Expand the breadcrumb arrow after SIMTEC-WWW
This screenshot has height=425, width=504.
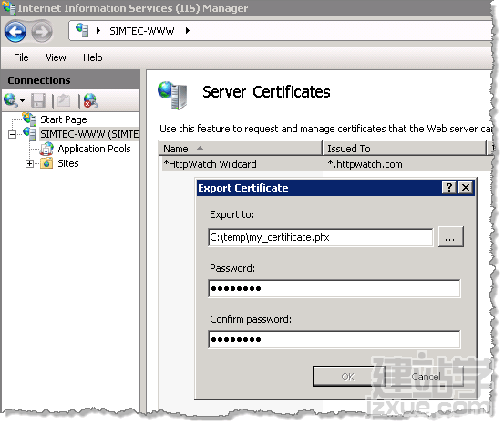pyautogui.click(x=188, y=31)
